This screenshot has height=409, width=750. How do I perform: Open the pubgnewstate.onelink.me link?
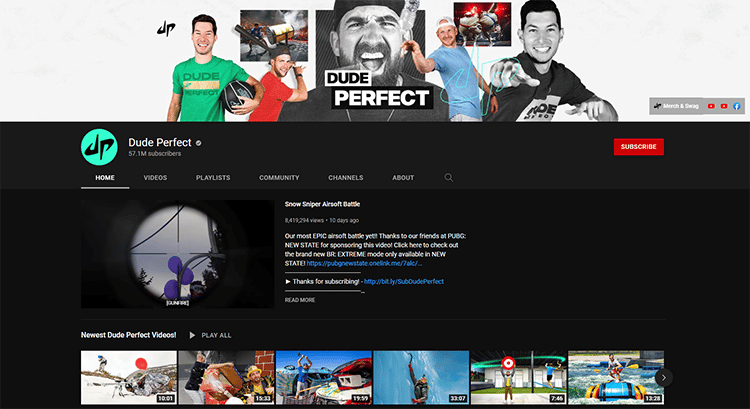[x=364, y=263]
